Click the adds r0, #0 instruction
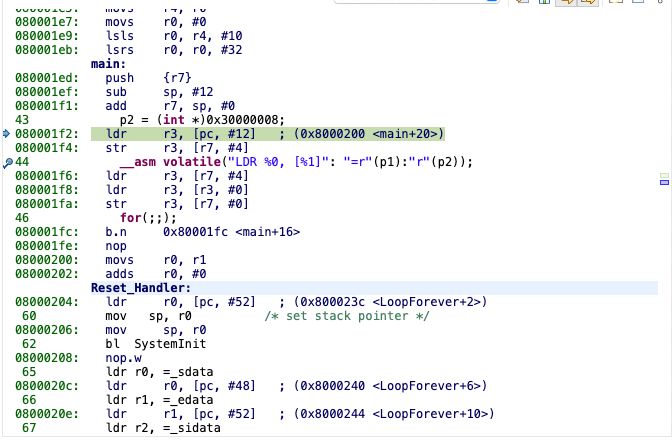672x441 pixels. point(156,274)
